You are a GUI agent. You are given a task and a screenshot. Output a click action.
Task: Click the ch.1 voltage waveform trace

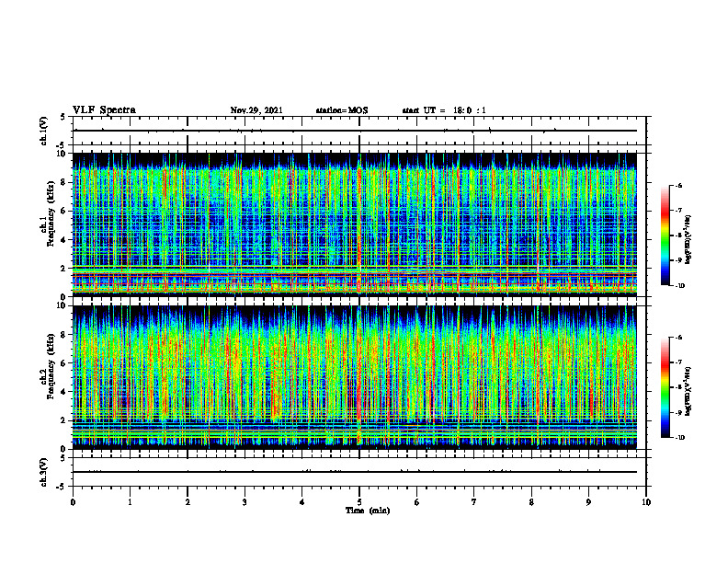pos(355,131)
